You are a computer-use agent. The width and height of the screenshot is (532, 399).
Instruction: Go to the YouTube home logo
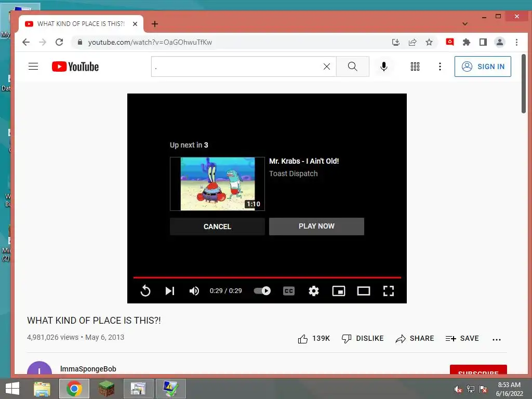(x=75, y=66)
